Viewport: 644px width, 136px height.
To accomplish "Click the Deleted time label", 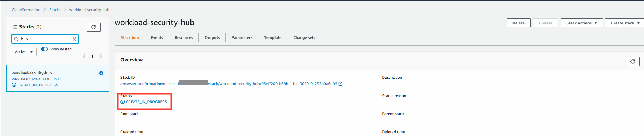I will 393,132.
